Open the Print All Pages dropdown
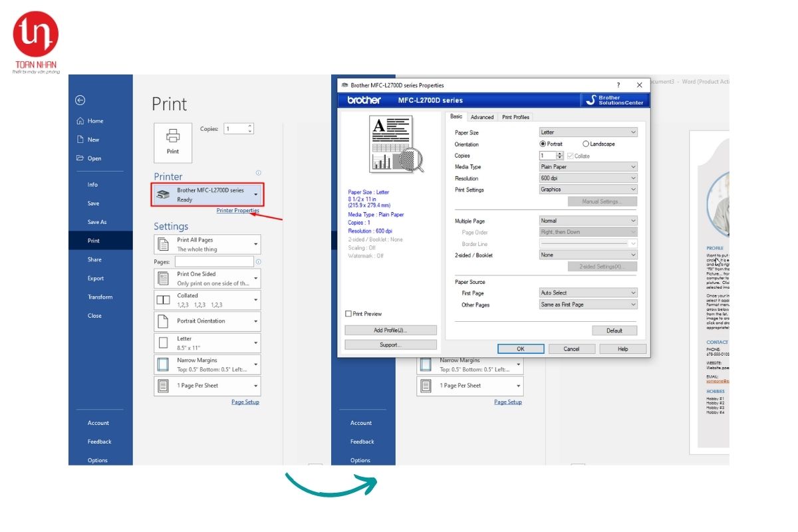 pos(207,244)
